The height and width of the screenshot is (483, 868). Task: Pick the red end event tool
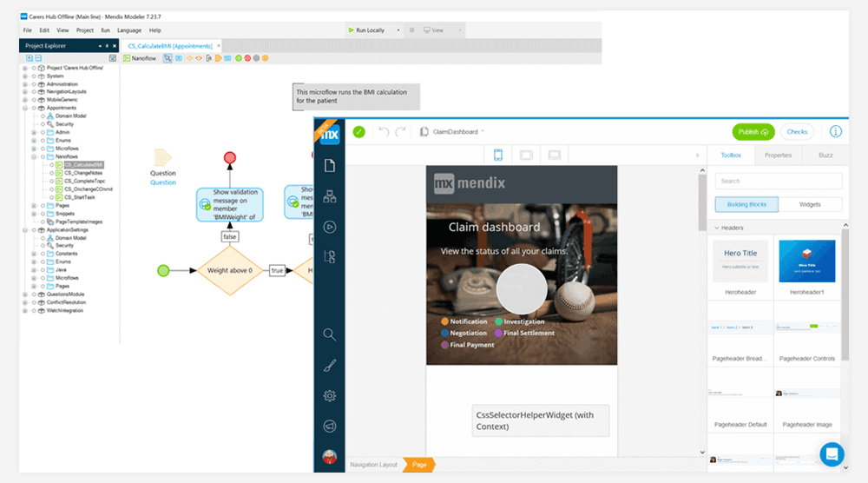(x=247, y=58)
